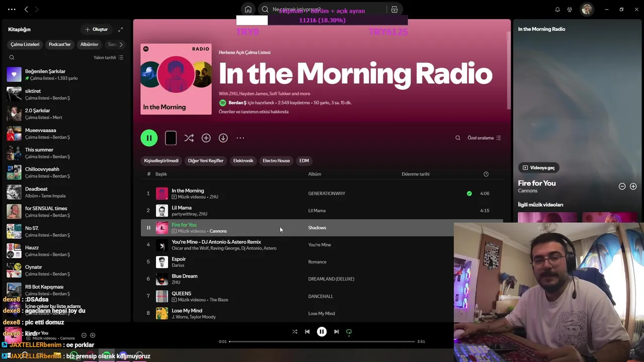Image resolution: width=644 pixels, height=362 pixels.
Task: Open the Deadbeat album in library
Action: 65,192
